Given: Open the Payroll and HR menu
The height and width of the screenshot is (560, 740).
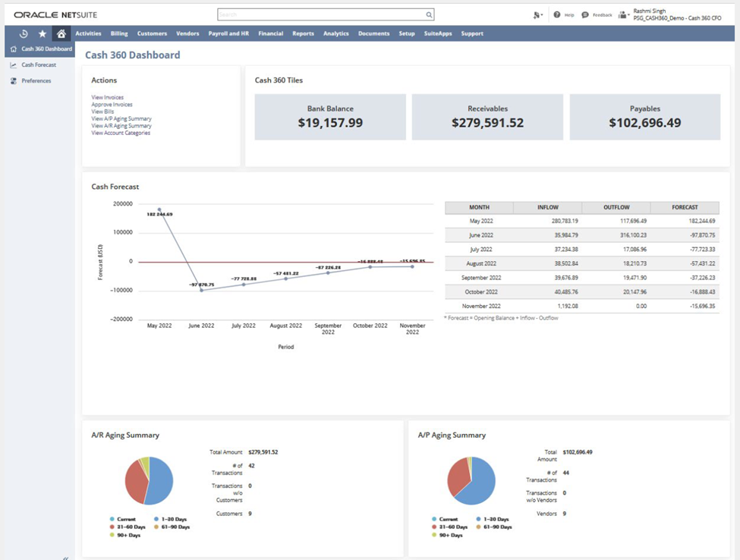Looking at the screenshot, I should coord(228,33).
